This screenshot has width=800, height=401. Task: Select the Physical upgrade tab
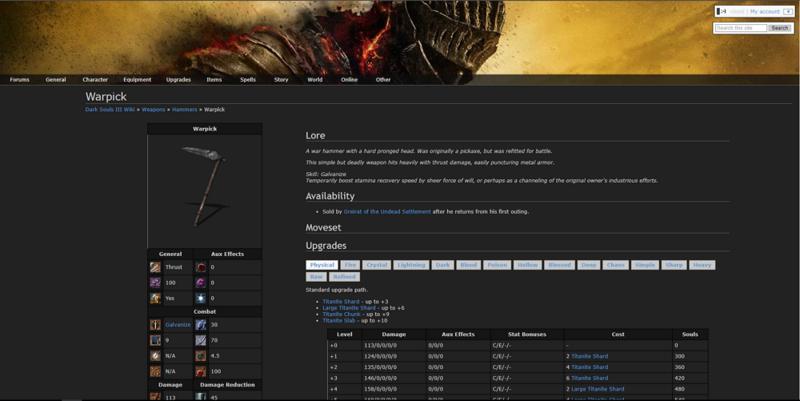(x=322, y=265)
